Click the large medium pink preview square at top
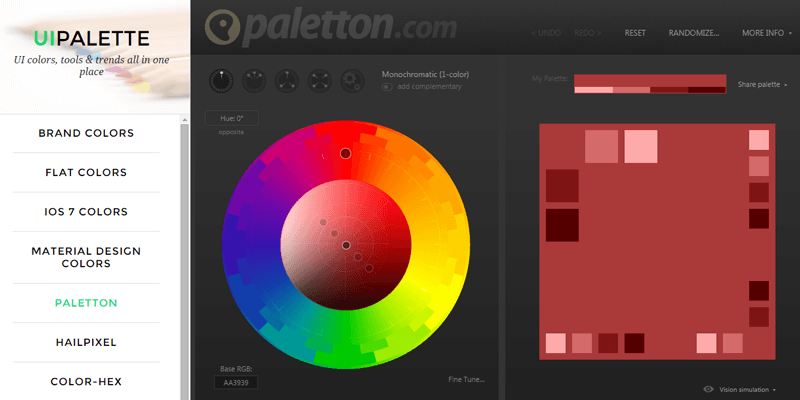The width and height of the screenshot is (800, 400). (602, 146)
